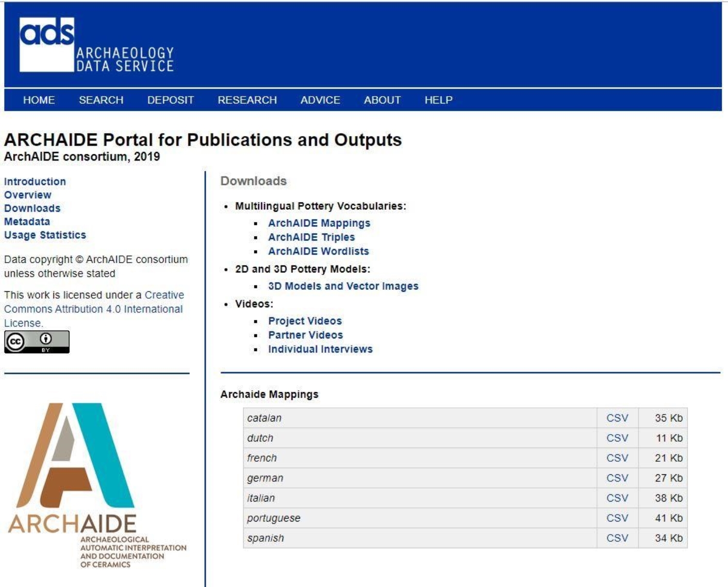Click the 'spanish' table row label
The image size is (728, 587).
[265, 538]
